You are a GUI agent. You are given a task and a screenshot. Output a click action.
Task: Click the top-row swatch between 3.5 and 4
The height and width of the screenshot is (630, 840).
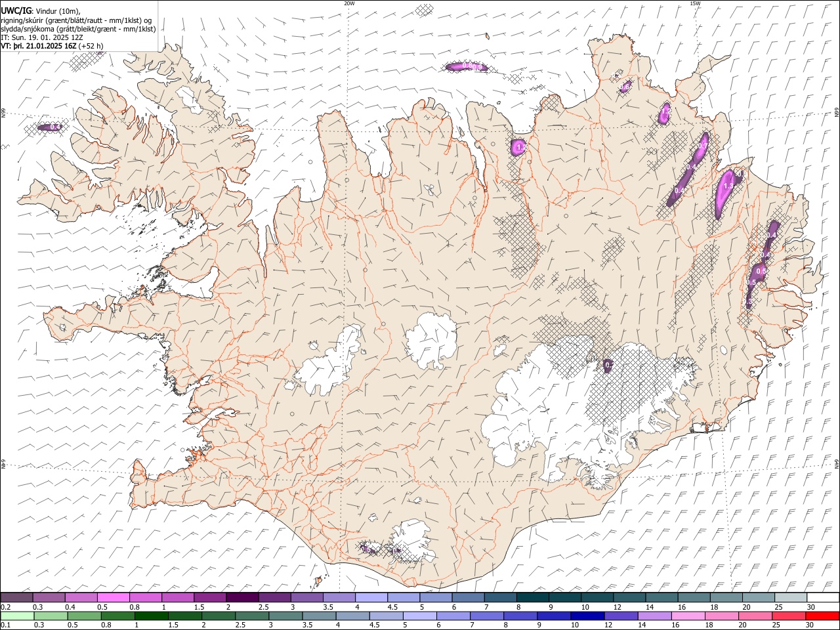pyautogui.click(x=339, y=597)
